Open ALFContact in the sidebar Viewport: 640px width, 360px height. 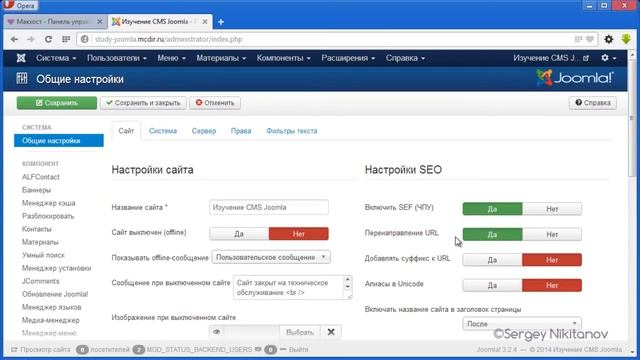41,177
